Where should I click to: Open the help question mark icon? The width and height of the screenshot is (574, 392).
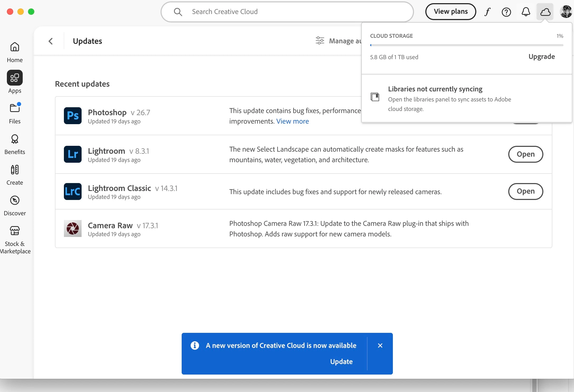[x=506, y=12]
